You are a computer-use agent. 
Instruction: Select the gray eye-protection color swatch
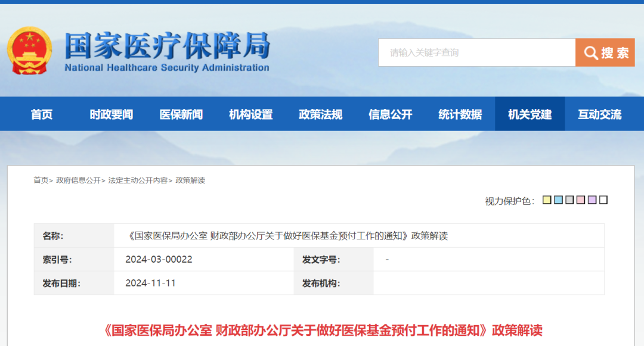pos(569,200)
